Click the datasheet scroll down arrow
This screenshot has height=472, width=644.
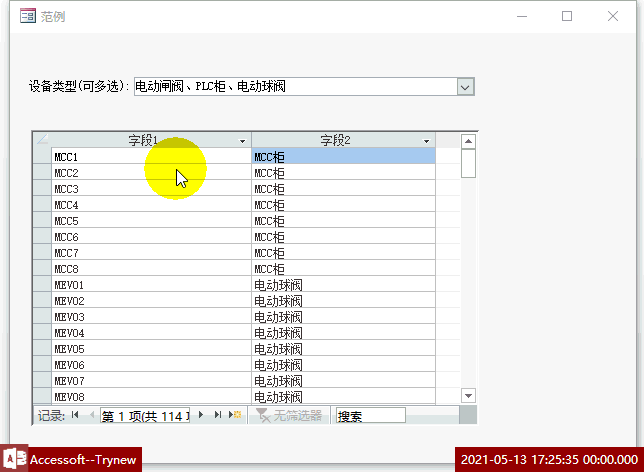click(x=468, y=396)
